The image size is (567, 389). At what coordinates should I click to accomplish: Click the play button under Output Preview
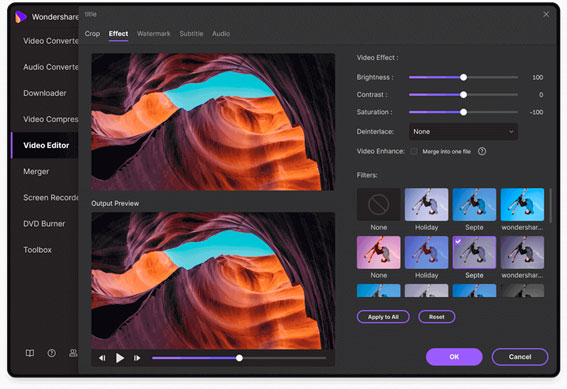pos(120,358)
